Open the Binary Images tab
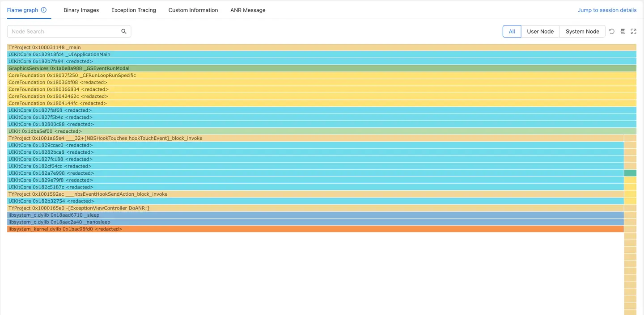 (x=81, y=10)
